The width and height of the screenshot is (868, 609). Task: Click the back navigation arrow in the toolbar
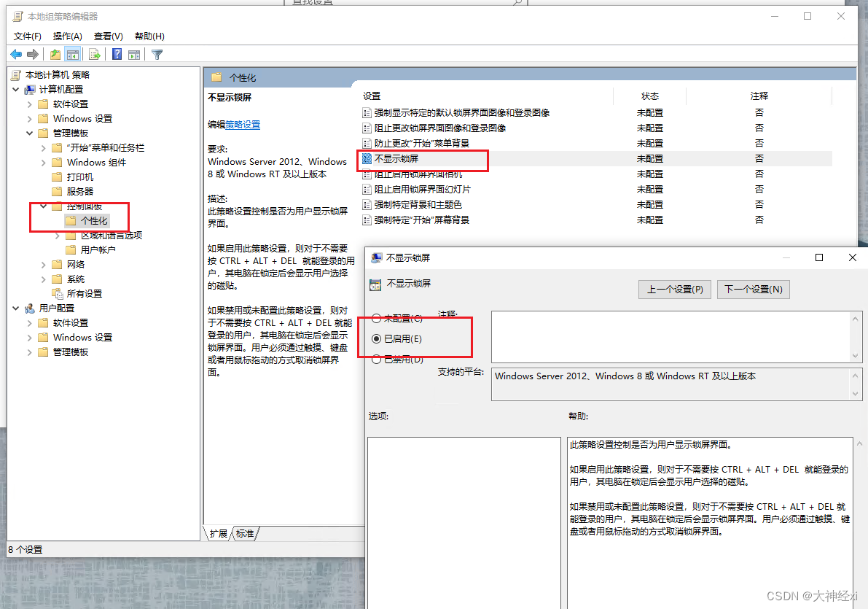[x=15, y=54]
